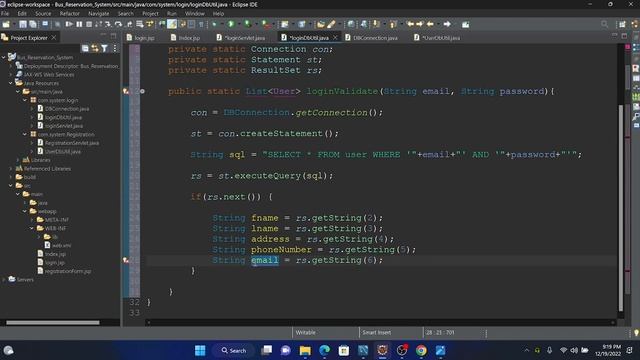The width and height of the screenshot is (640, 360).
Task: Collapse the com.system.login package
Action: pyautogui.click(x=25, y=100)
